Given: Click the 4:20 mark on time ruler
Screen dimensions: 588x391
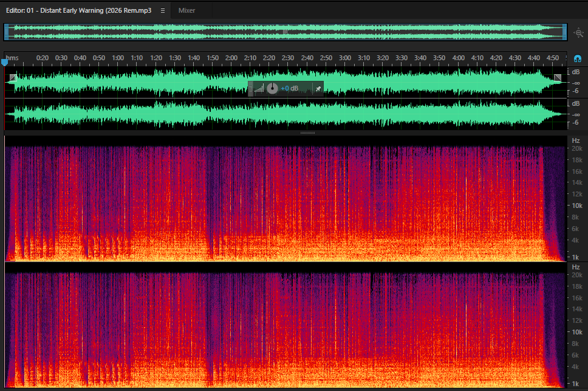Looking at the screenshot, I should (x=496, y=58).
